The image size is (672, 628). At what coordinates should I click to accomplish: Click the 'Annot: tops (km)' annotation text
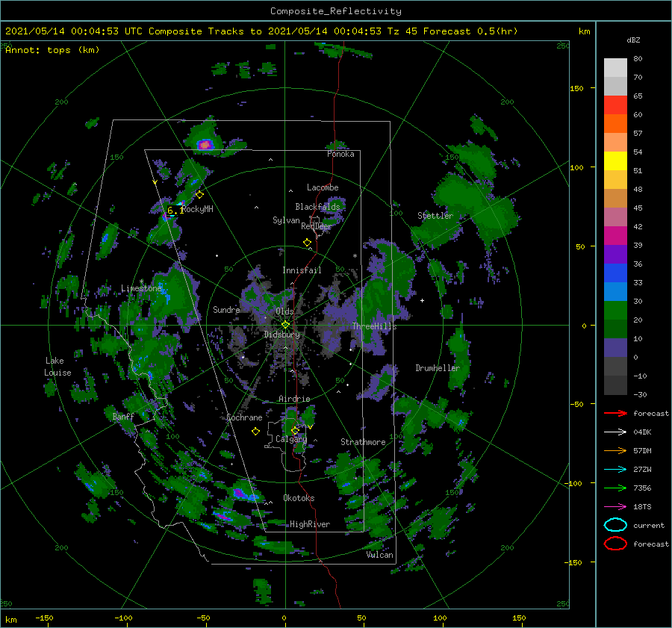(52, 50)
